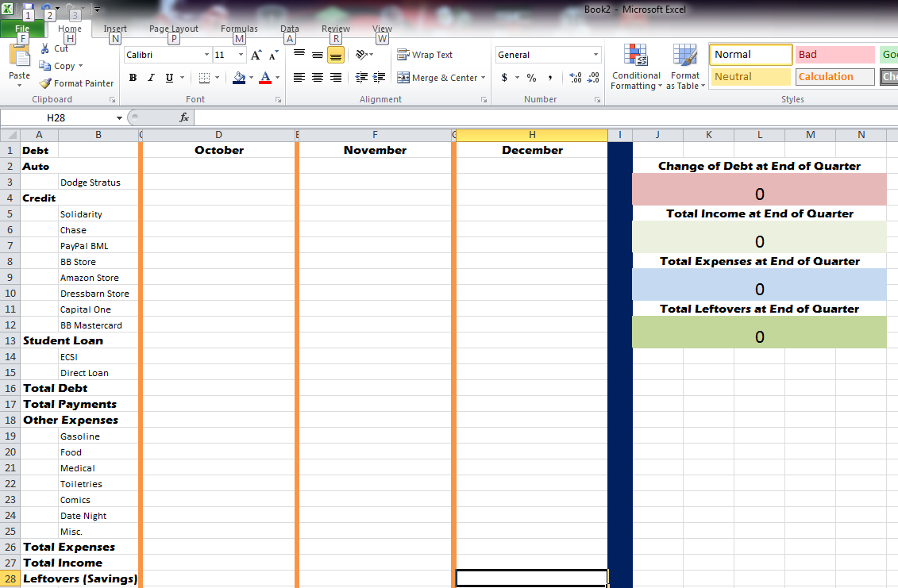Viewport: 898px width, 588px height.
Task: Open the Calibri font name dropdown
Action: [206, 55]
